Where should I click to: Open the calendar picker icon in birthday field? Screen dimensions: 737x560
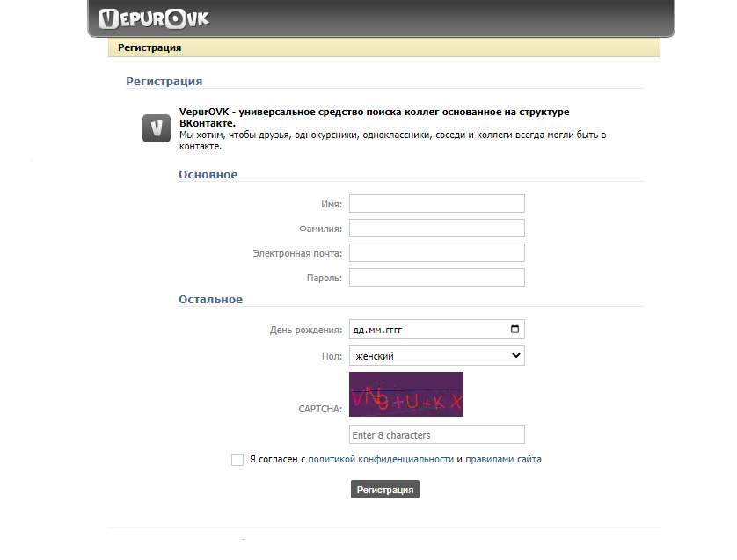[x=514, y=330]
